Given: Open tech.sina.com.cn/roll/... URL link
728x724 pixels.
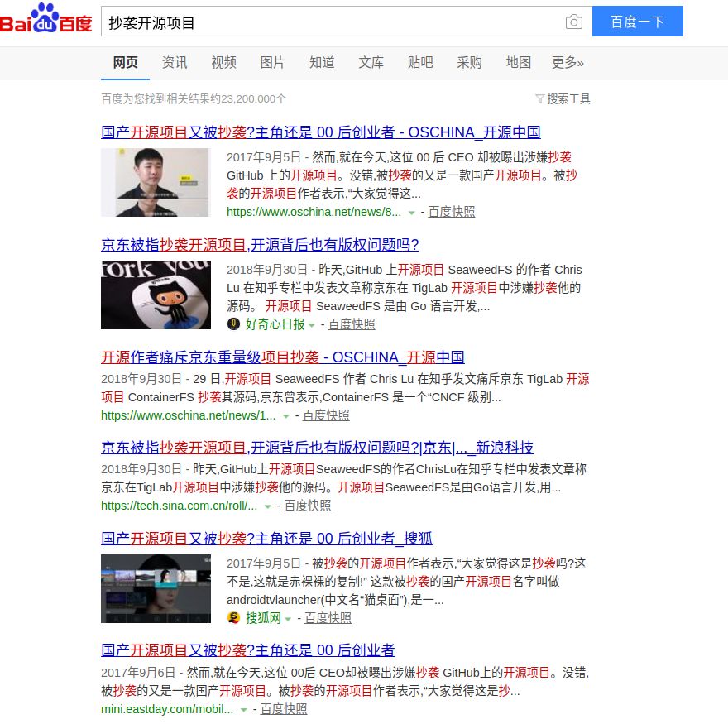Looking at the screenshot, I should click(180, 506).
